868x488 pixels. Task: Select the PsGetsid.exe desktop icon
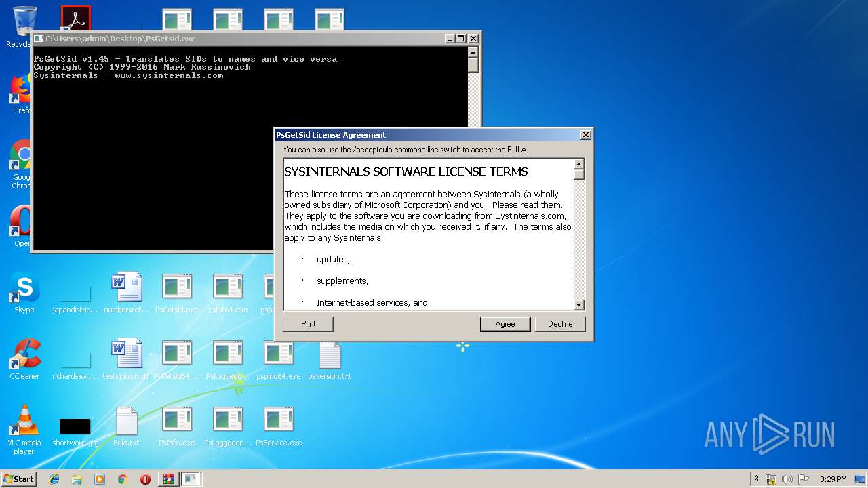[177, 293]
